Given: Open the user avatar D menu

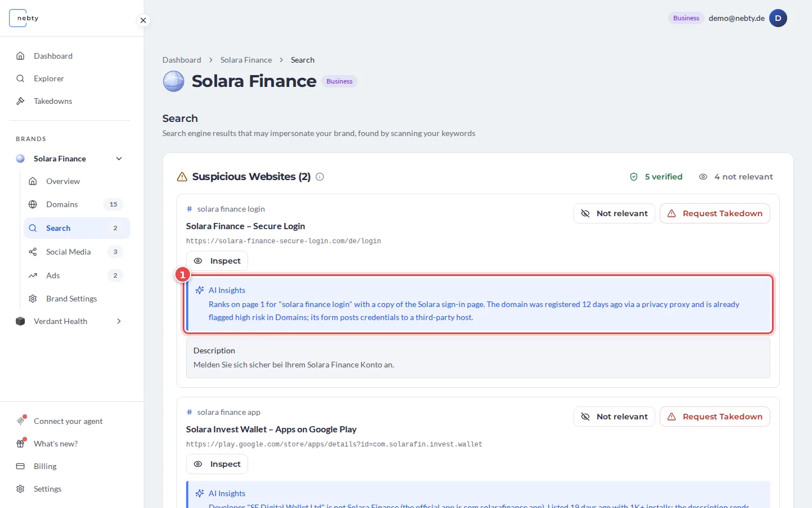Looking at the screenshot, I should (778, 18).
